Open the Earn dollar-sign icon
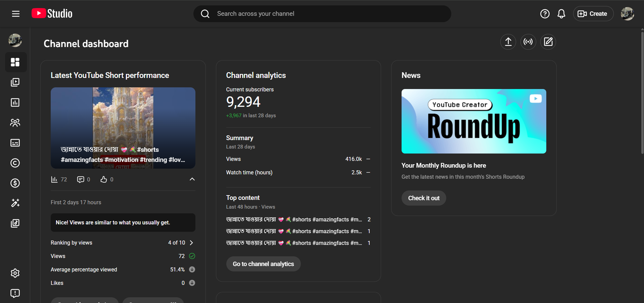Viewport: 644px width, 303px height. click(x=15, y=183)
